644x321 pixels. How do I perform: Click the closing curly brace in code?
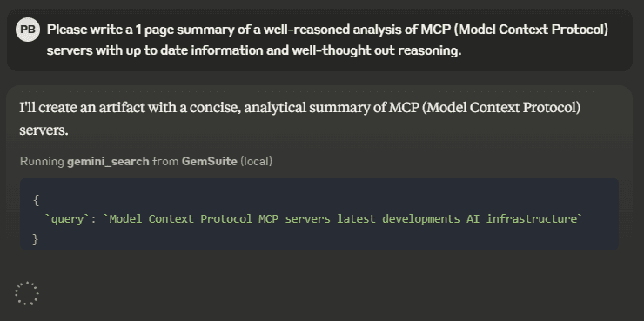click(x=36, y=239)
